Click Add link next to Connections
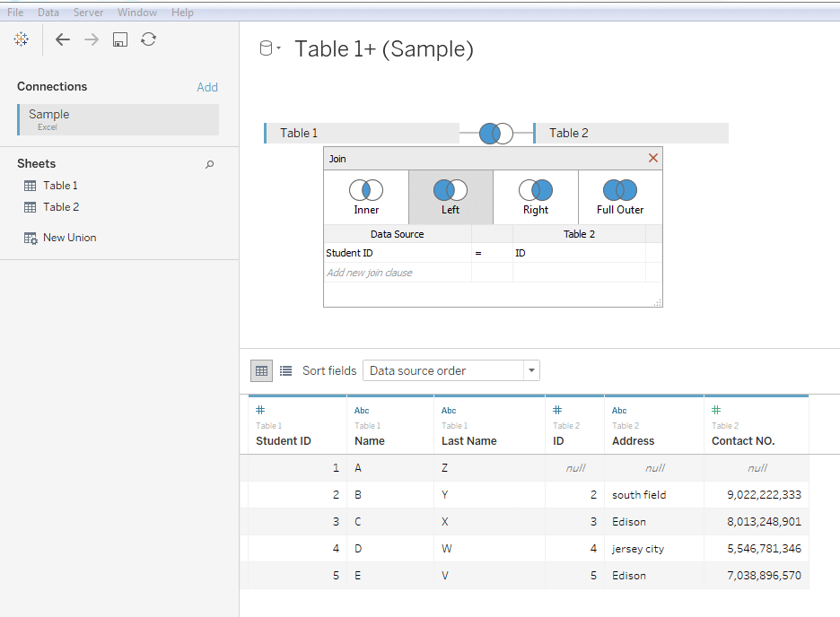 (207, 87)
